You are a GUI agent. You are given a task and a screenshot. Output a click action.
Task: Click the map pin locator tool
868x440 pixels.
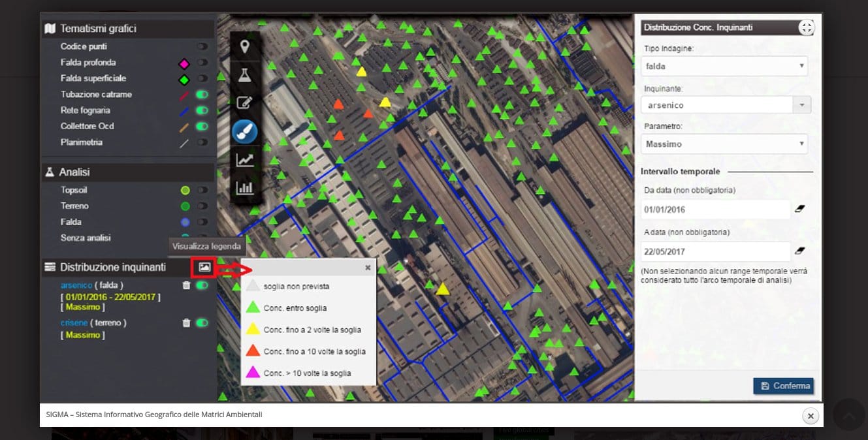[x=245, y=46]
